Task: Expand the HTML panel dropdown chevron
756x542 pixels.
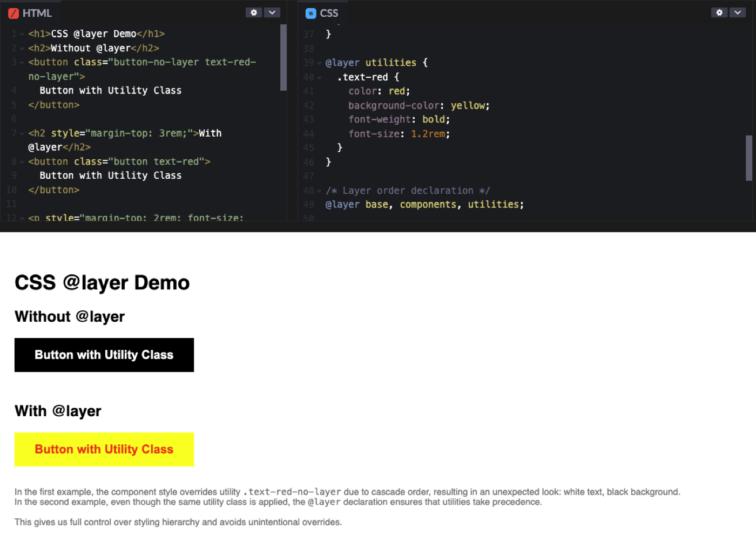Action: coord(272,12)
